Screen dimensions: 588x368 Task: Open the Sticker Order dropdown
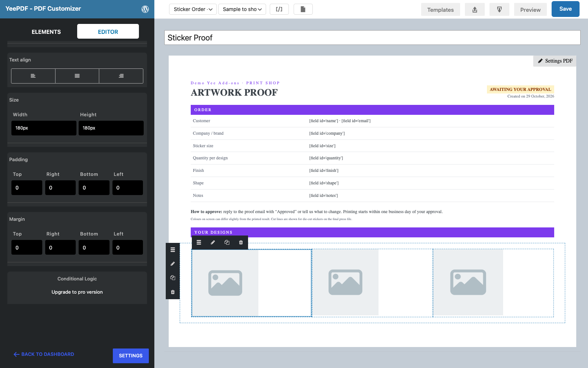pos(193,9)
